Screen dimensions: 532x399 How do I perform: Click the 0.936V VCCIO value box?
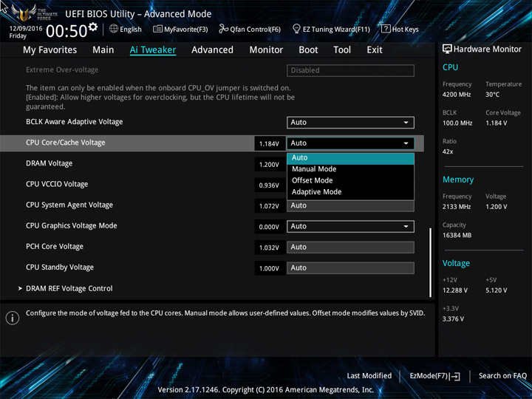(x=270, y=185)
